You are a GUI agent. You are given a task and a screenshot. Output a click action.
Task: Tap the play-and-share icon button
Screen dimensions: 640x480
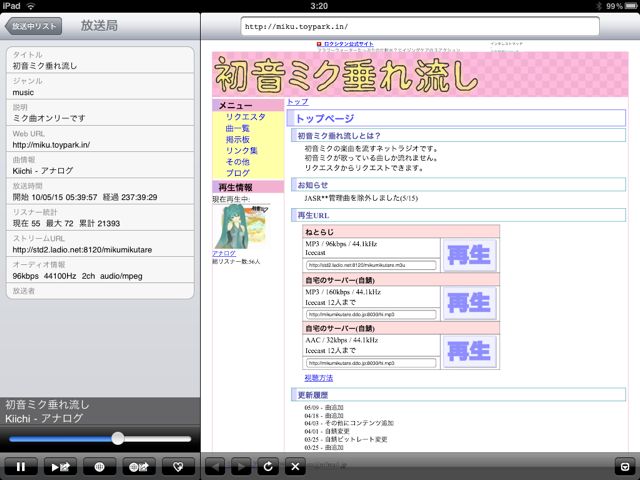60,467
